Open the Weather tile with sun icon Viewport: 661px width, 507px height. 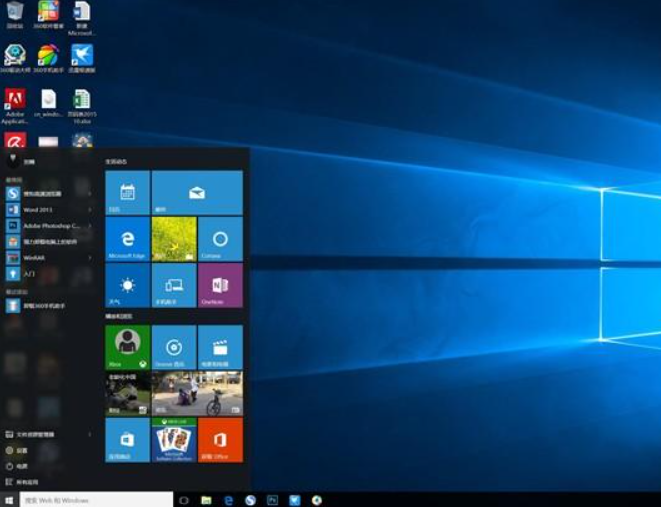click(127, 286)
